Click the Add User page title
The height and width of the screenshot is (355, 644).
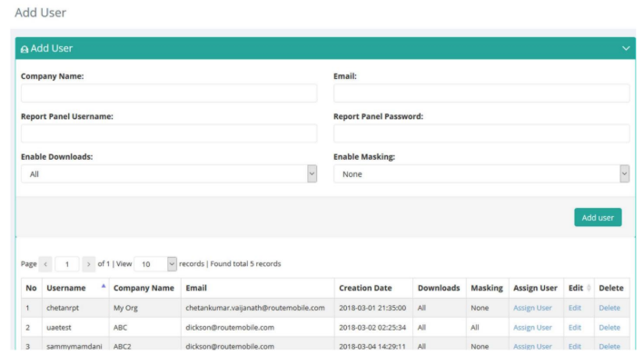pyautogui.click(x=40, y=13)
